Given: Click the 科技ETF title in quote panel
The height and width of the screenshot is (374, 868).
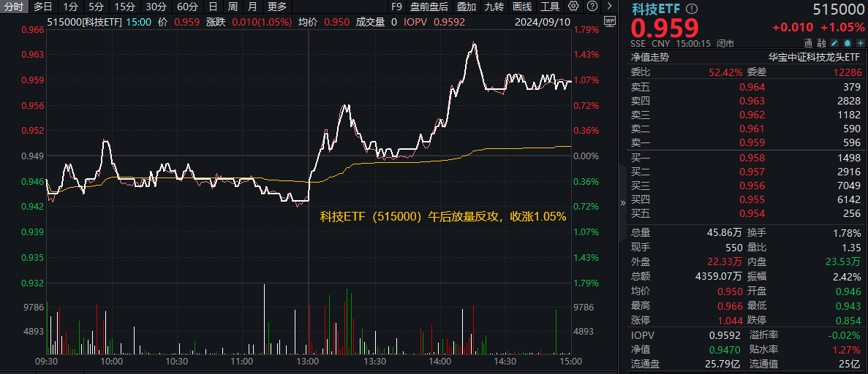Looking at the screenshot, I should [x=657, y=9].
